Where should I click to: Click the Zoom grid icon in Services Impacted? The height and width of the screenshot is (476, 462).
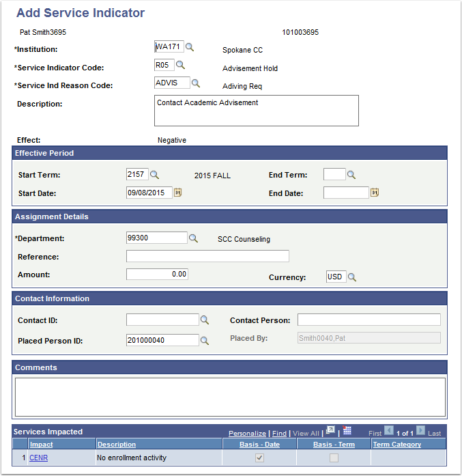tap(330, 430)
